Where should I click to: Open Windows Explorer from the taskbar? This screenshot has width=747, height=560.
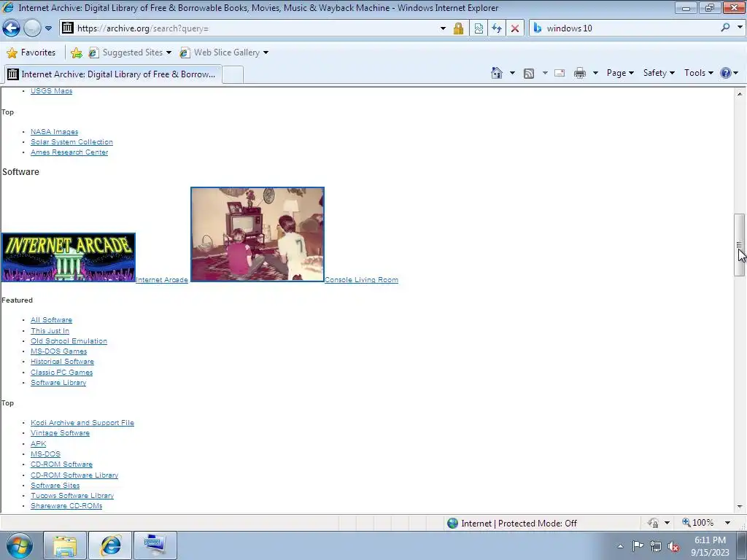tap(65, 545)
